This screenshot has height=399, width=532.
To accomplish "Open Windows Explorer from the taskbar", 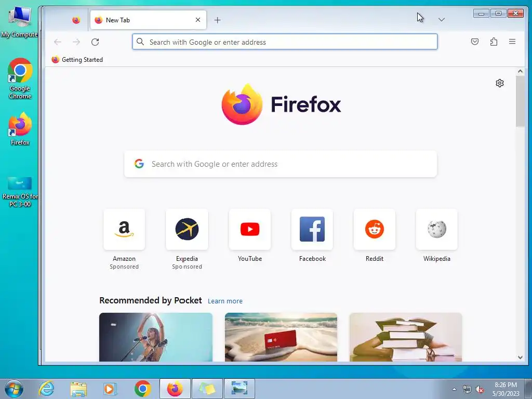I will pyautogui.click(x=78, y=389).
